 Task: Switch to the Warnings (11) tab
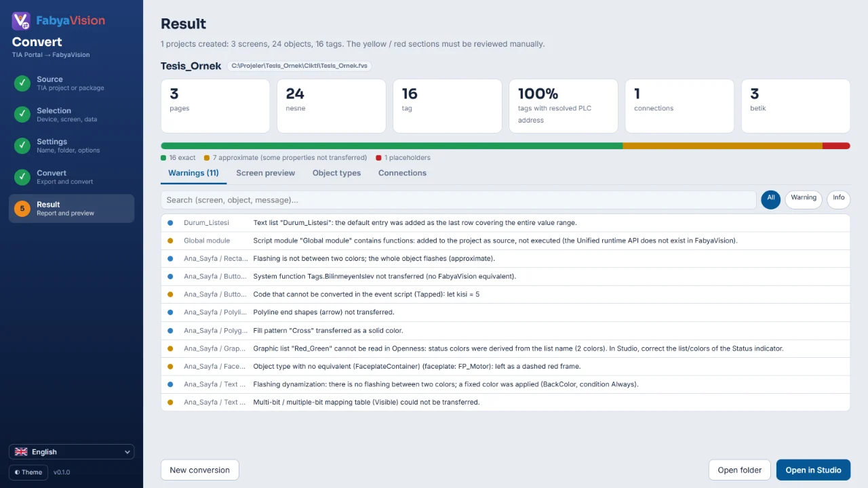[193, 174]
